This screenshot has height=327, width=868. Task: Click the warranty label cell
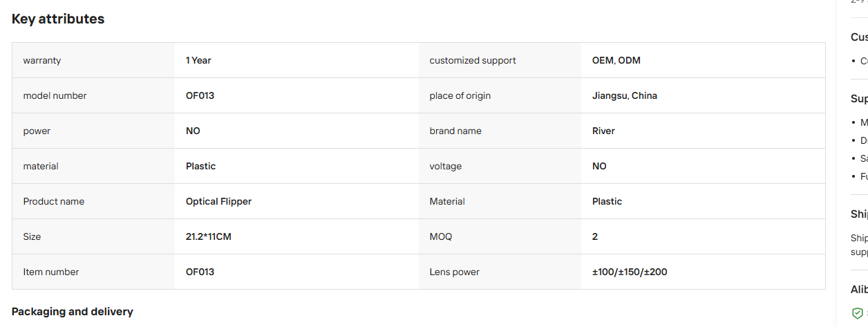[x=93, y=60]
